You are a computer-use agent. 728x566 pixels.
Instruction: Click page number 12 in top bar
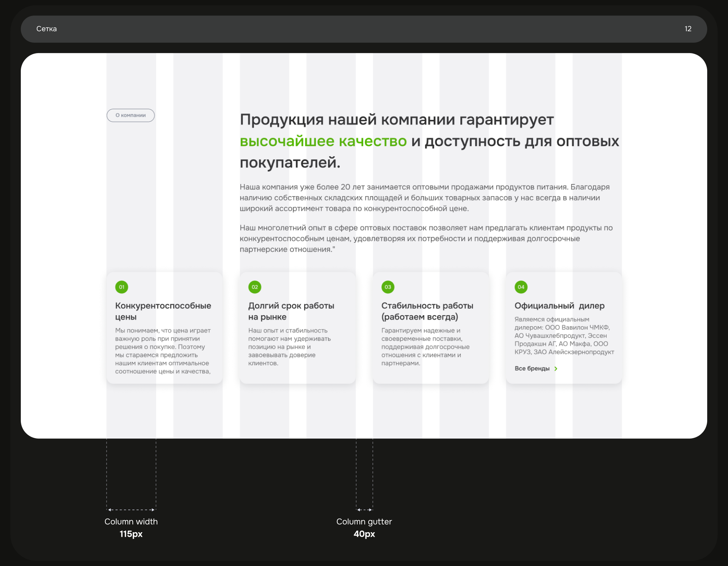tap(688, 29)
